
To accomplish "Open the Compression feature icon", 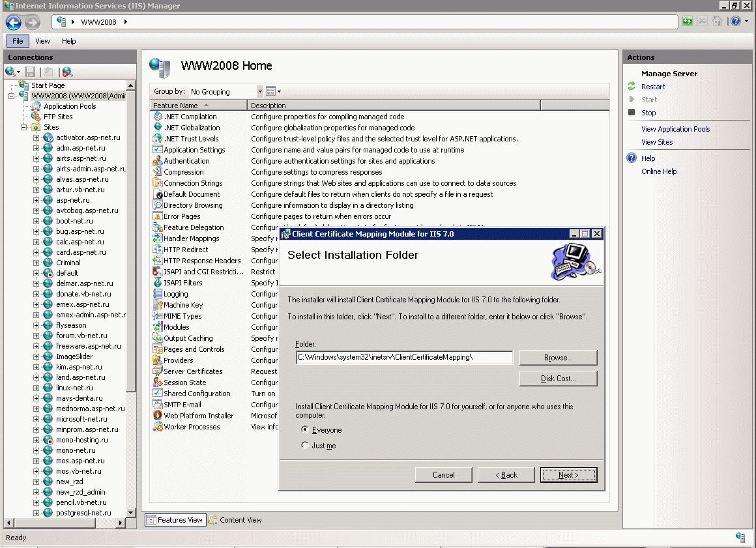I will tap(158, 171).
